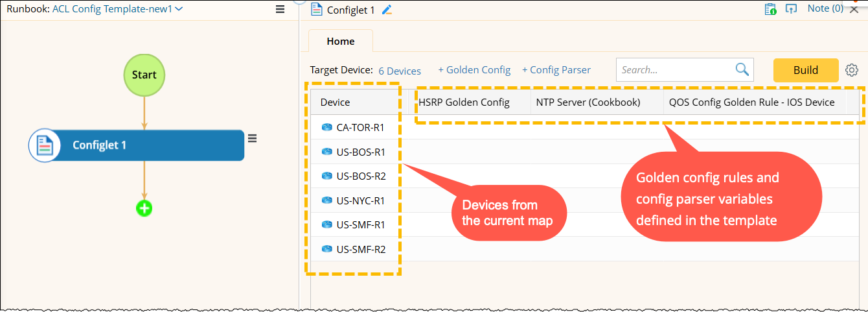
Task: Open settings gear next to Build
Action: click(852, 70)
